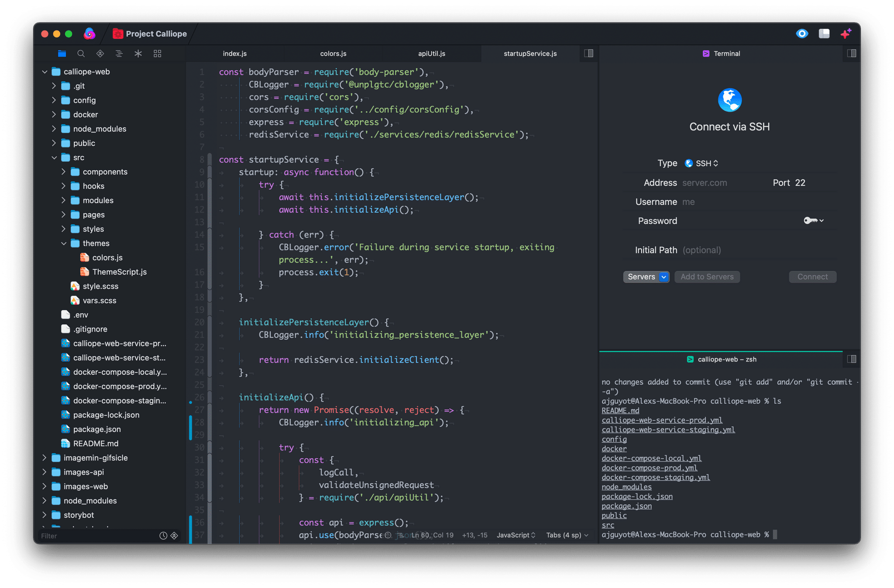Toggle the preview eye icon in title bar

[802, 34]
